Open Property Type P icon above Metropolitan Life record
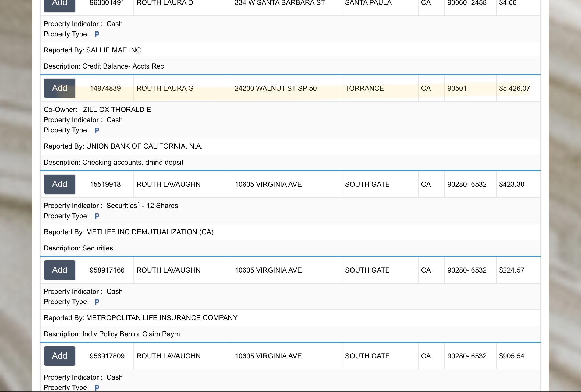581x392 pixels. pos(97,302)
